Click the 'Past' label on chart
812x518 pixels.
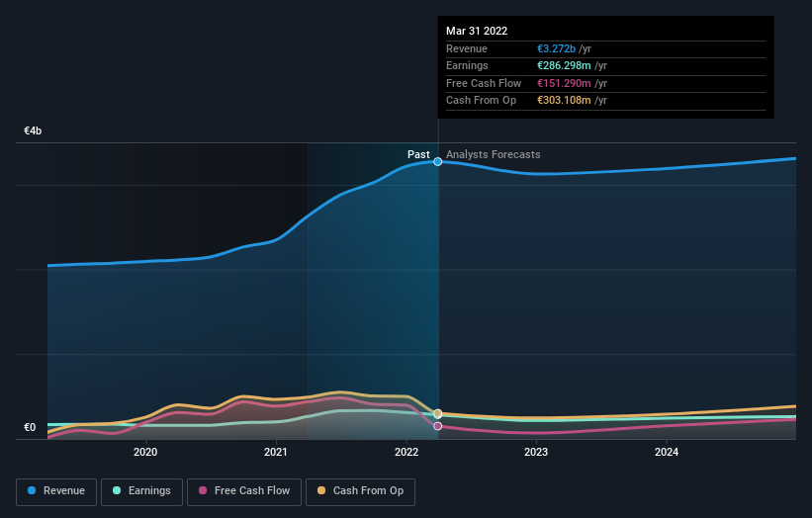tap(418, 155)
